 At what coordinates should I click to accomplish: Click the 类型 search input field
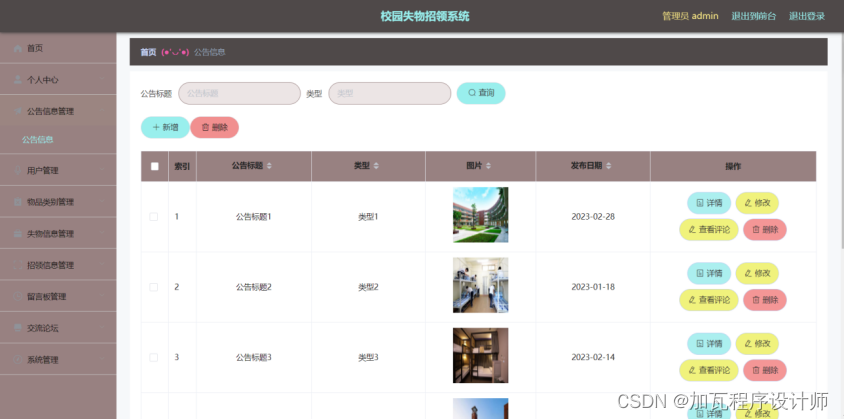pos(390,93)
